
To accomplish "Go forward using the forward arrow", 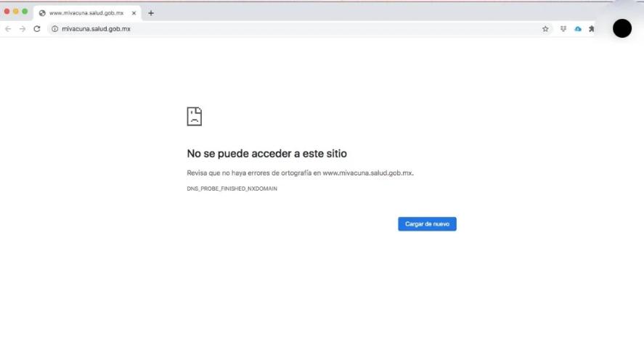I will click(23, 29).
